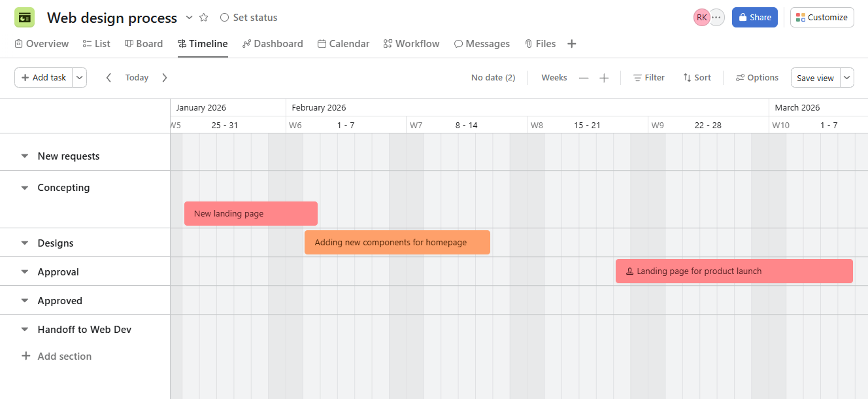Click the Share button
The height and width of the screenshot is (399, 868).
[754, 17]
